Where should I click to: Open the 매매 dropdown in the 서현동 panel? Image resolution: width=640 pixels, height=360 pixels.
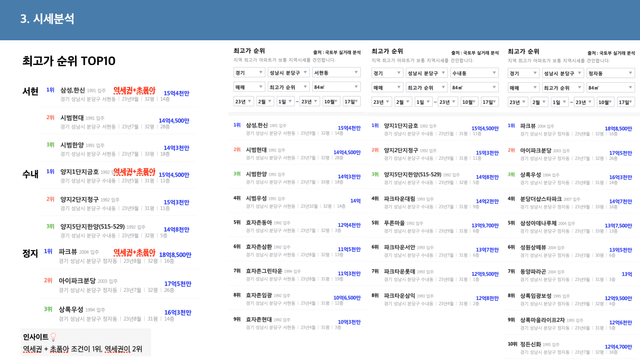249,87
